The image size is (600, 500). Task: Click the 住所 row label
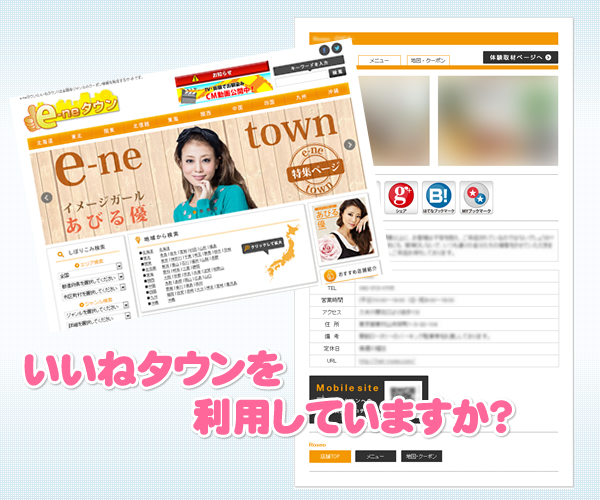coord(332,324)
